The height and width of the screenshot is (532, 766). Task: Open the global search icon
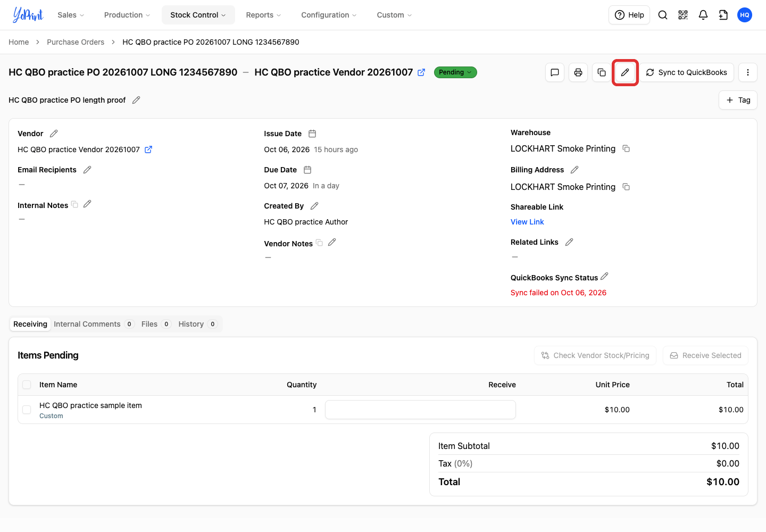663,15
